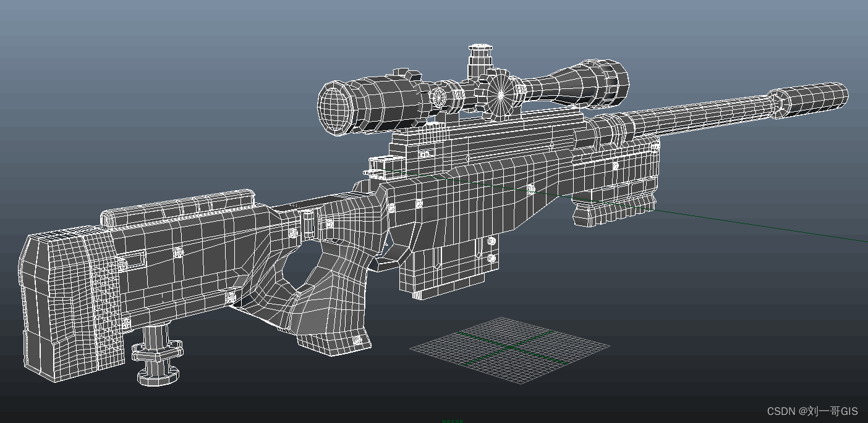Click the green axis line right of rifle
The image size is (868, 423).
coord(773,227)
